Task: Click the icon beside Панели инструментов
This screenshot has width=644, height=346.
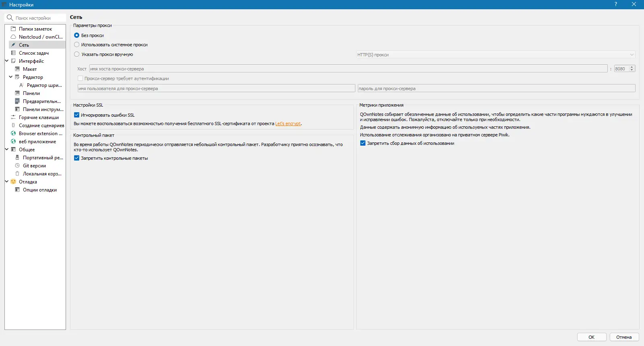Action: [17, 109]
